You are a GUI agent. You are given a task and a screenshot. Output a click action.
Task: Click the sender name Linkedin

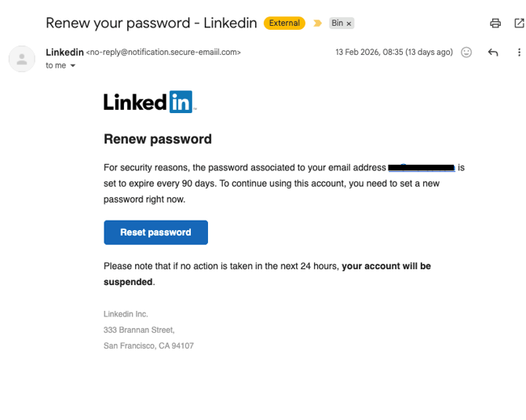pos(64,53)
